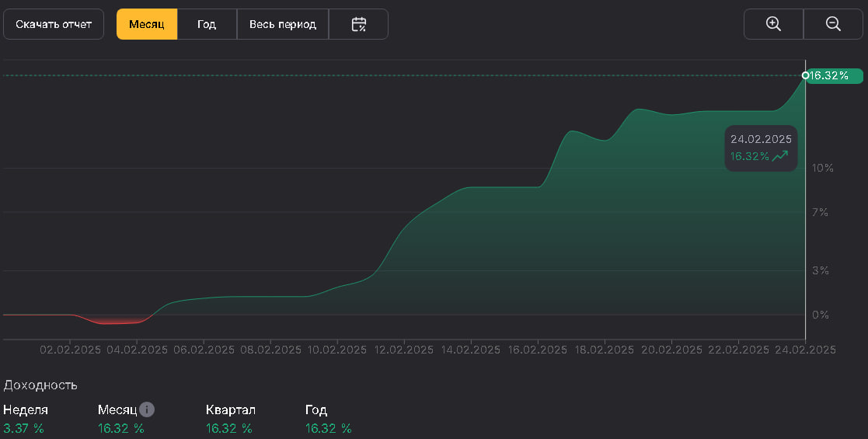Click the 16.32 % value under "Квартал"
868x439 pixels.
pyautogui.click(x=228, y=428)
